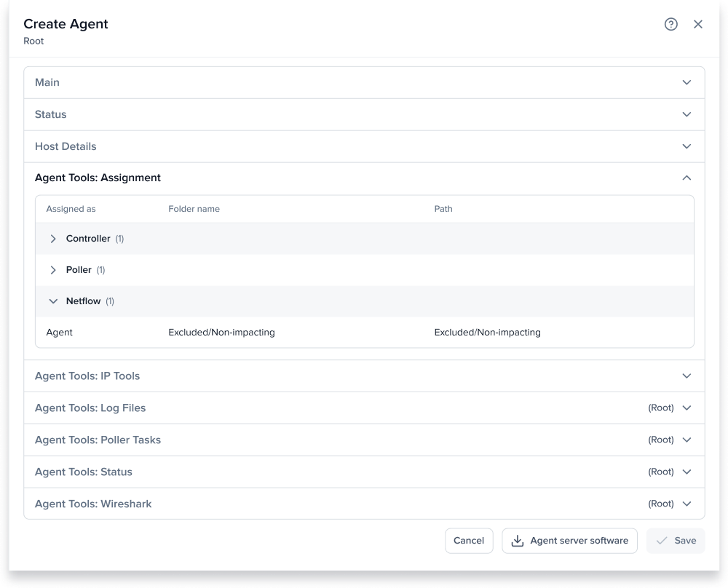The width and height of the screenshot is (728, 588).
Task: Collapse Agent Tools: Assignment section chevron
Action: 687,178
